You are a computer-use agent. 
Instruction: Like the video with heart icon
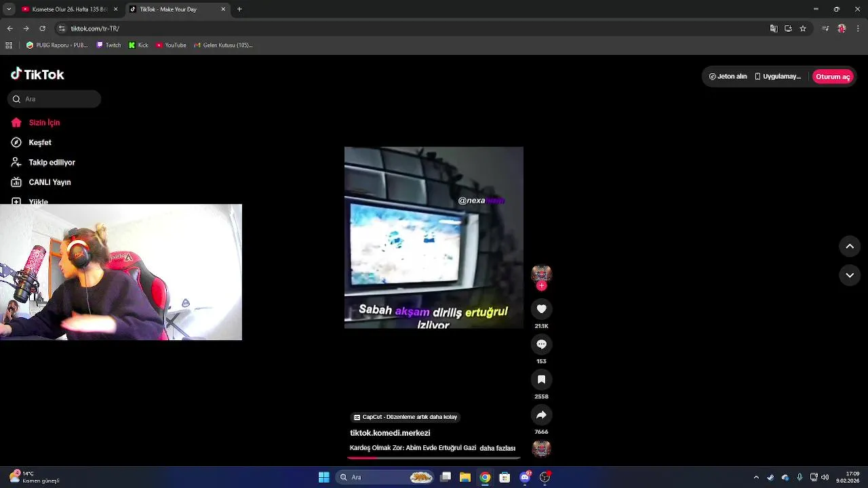click(541, 309)
